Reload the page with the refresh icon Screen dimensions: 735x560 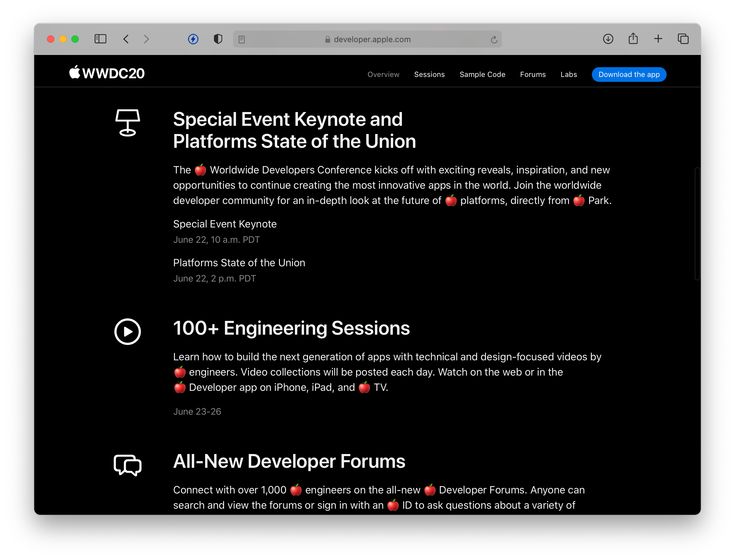[x=494, y=40]
